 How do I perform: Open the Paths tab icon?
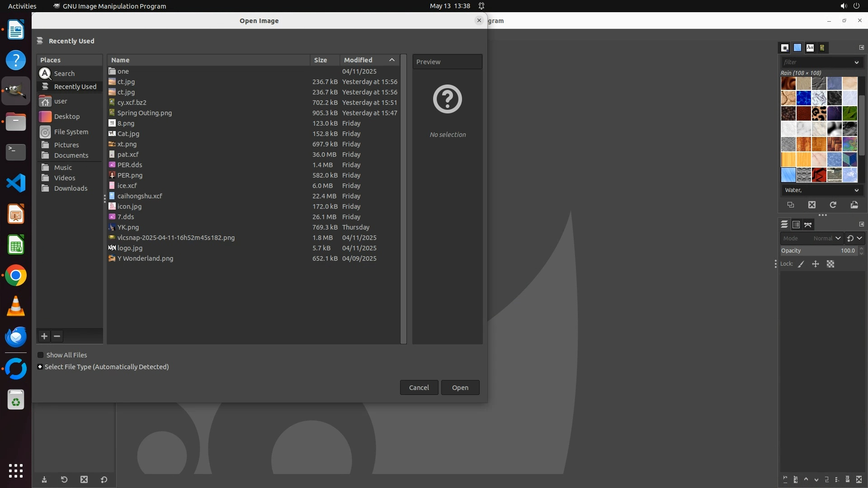pos(808,225)
